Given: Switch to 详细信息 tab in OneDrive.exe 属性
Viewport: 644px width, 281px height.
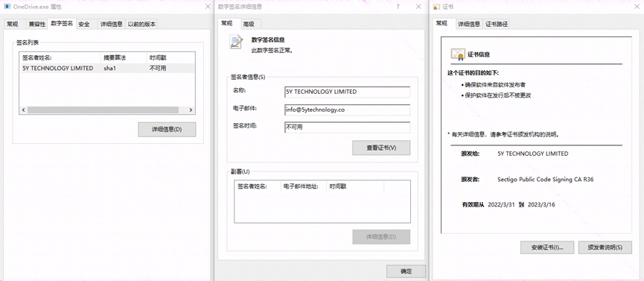Looking at the screenshot, I should click(x=111, y=25).
